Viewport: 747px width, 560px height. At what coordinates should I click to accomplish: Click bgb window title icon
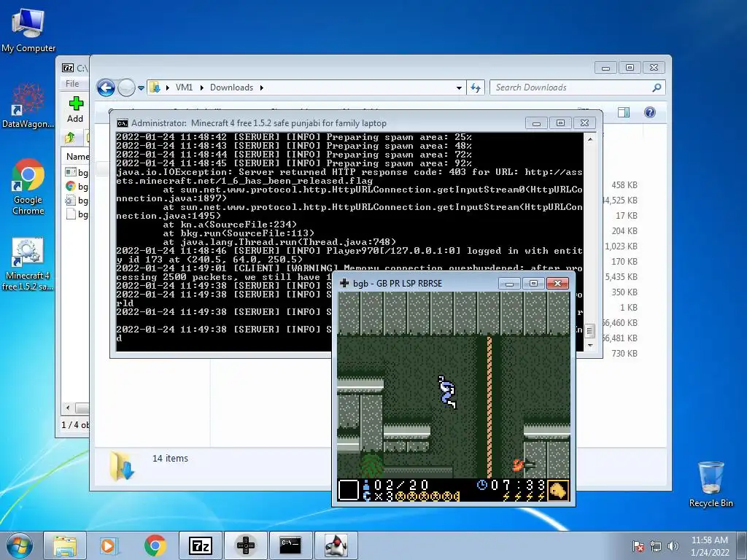[x=344, y=284]
